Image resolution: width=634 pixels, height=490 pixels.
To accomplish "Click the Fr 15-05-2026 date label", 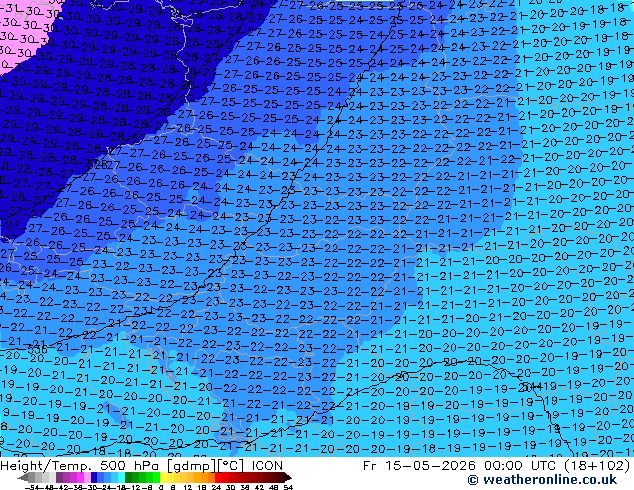I will point(421,466).
